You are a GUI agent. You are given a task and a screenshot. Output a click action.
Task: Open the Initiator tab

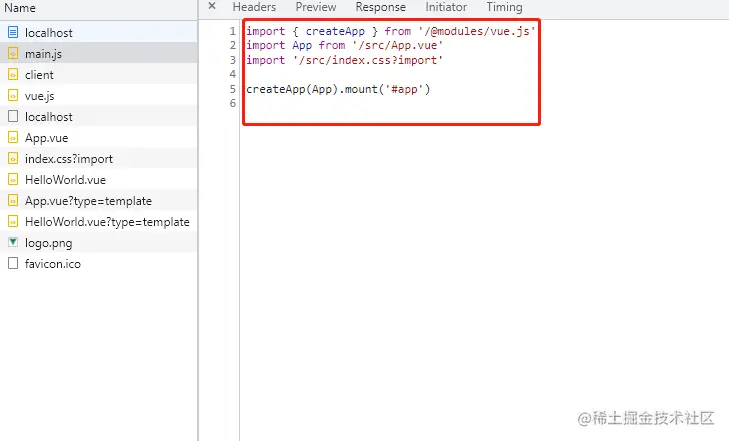tap(446, 7)
